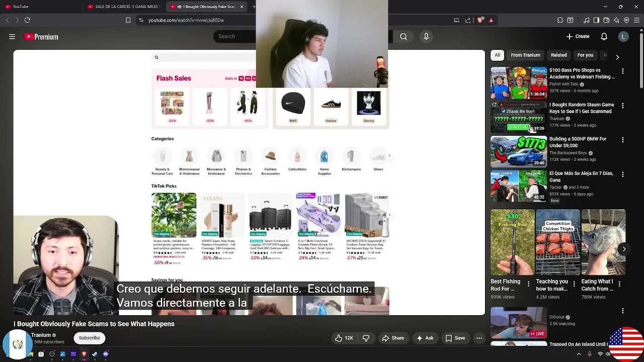The image size is (644, 362).
Task: Start voice search with the microphone
Action: pos(426,36)
